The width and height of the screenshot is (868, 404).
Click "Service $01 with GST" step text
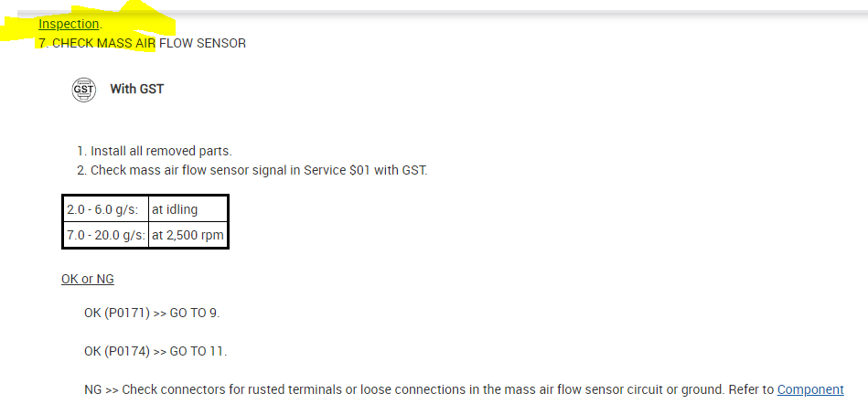(366, 169)
